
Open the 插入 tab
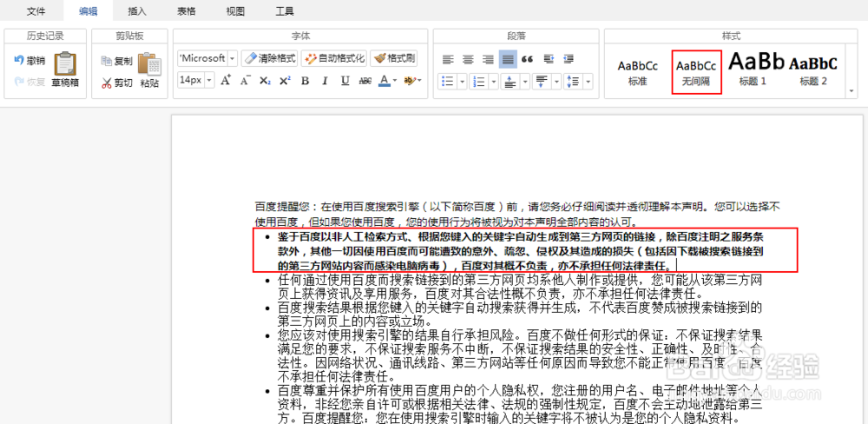137,11
